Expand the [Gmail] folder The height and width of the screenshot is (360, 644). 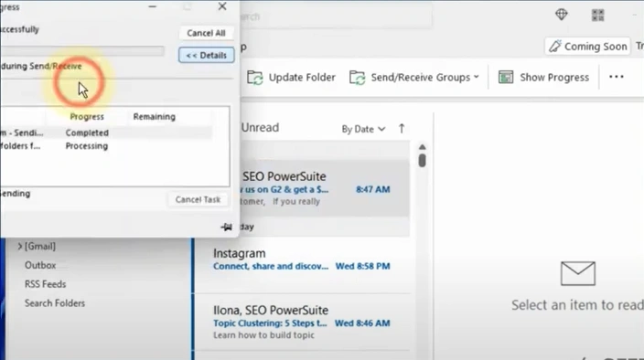pyautogui.click(x=20, y=247)
